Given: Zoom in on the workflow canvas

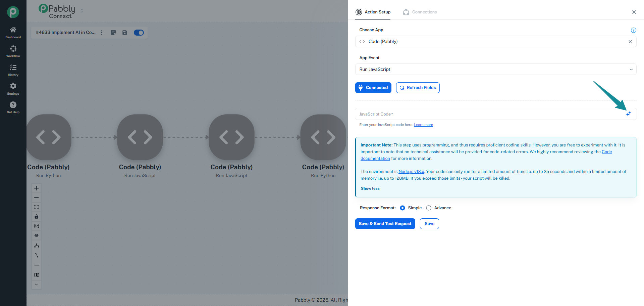Looking at the screenshot, I should [x=37, y=188].
